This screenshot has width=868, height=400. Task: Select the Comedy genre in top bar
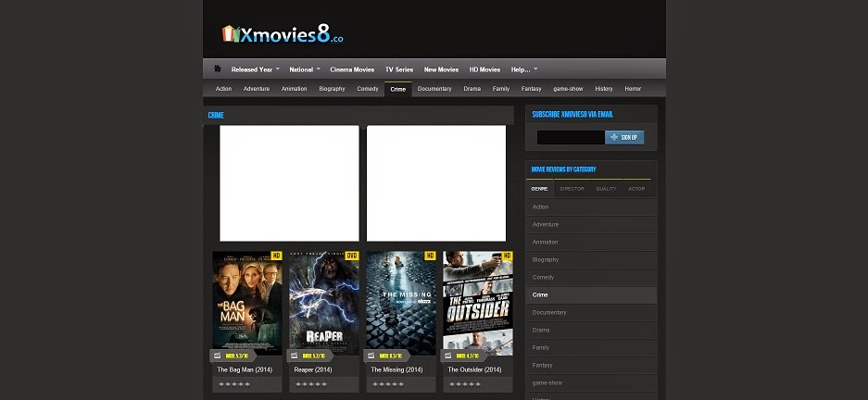coord(368,89)
